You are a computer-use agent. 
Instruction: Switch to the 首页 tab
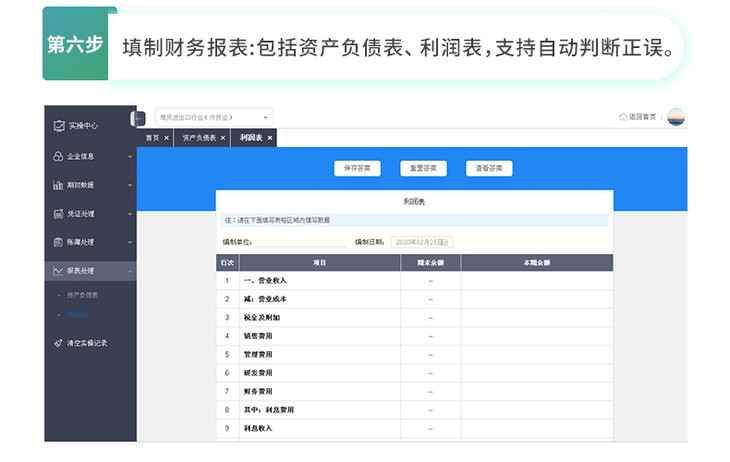[153, 138]
